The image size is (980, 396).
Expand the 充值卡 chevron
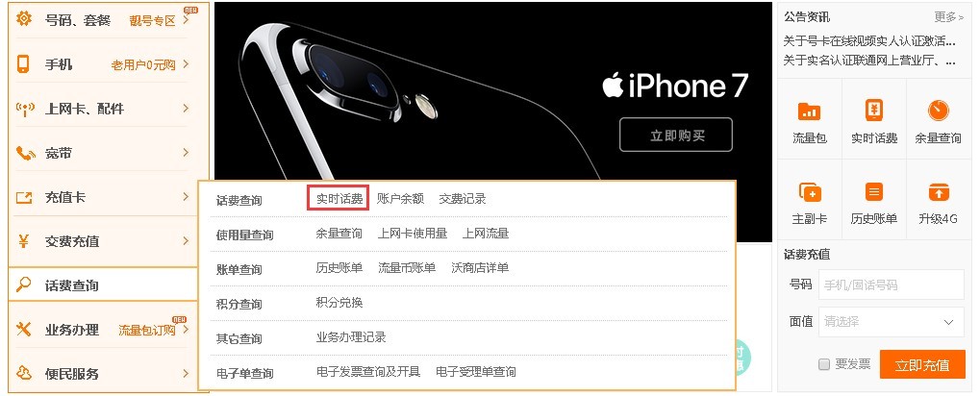186,197
